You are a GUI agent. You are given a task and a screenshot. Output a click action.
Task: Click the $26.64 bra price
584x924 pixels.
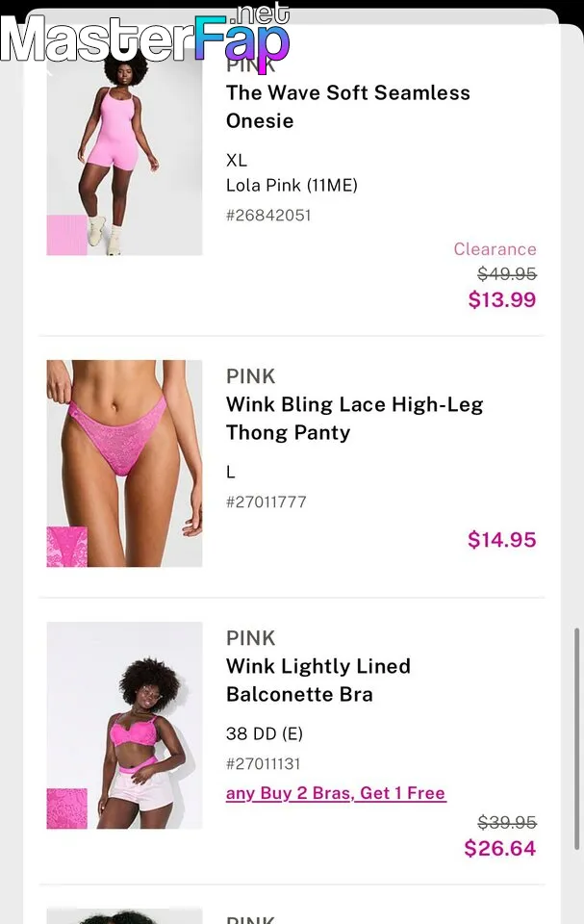click(x=500, y=849)
